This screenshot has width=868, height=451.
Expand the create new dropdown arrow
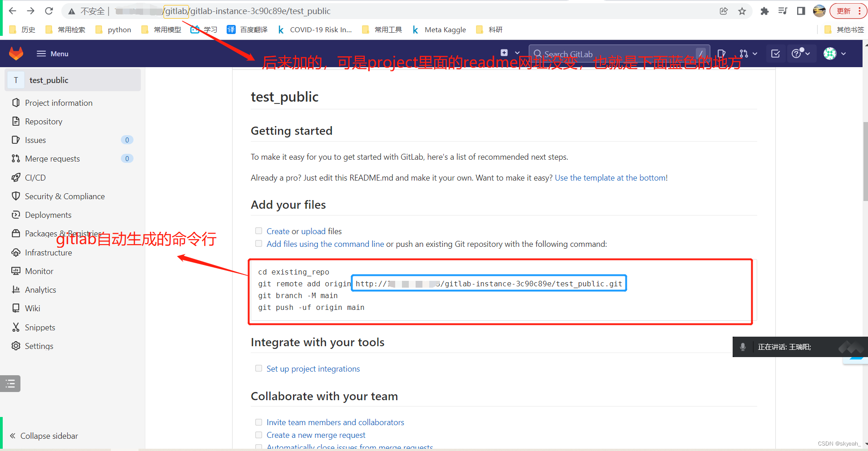pos(517,53)
